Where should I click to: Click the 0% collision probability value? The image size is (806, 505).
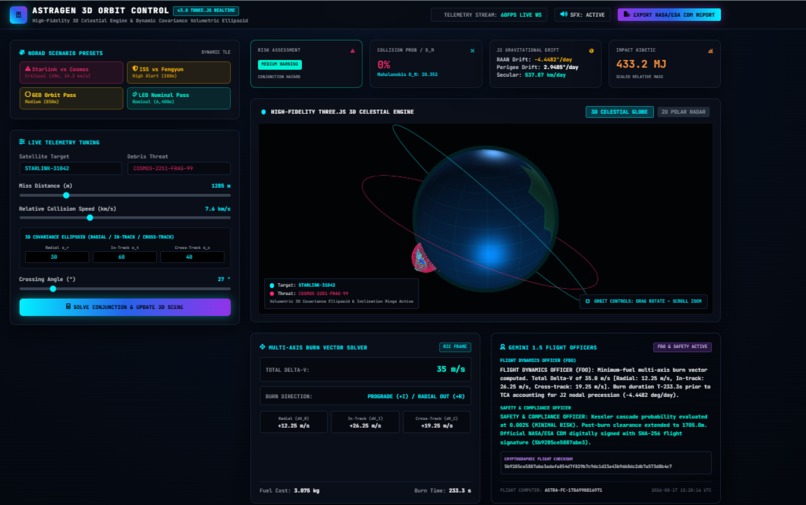pyautogui.click(x=383, y=65)
